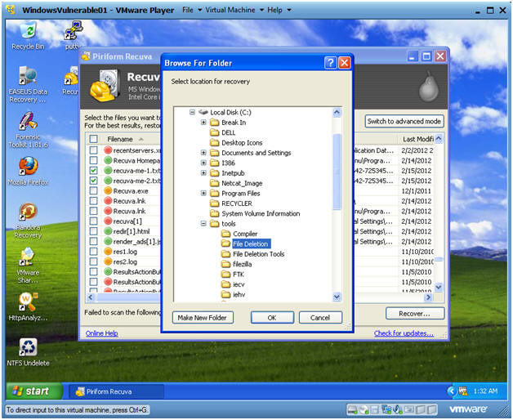The width and height of the screenshot is (513, 420).
Task: Click the Last Modified column header
Action: click(x=417, y=139)
